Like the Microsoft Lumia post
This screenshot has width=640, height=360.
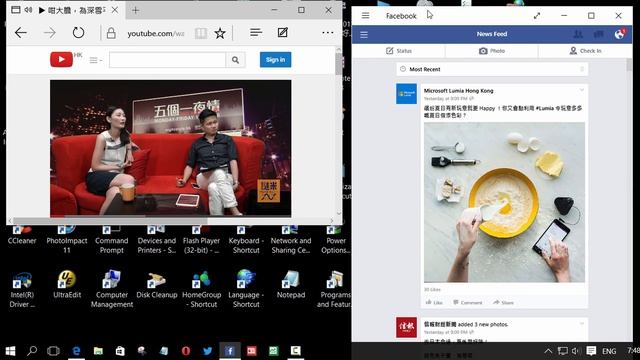coord(434,302)
